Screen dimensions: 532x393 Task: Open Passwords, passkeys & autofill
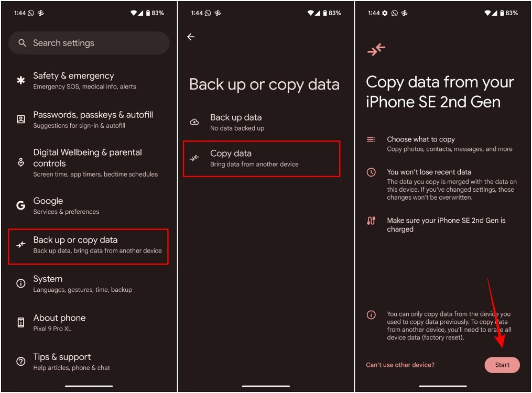pyautogui.click(x=89, y=119)
